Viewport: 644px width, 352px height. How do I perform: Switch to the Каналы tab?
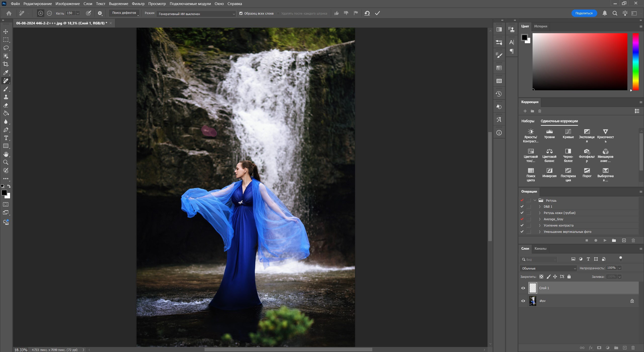[541, 248]
